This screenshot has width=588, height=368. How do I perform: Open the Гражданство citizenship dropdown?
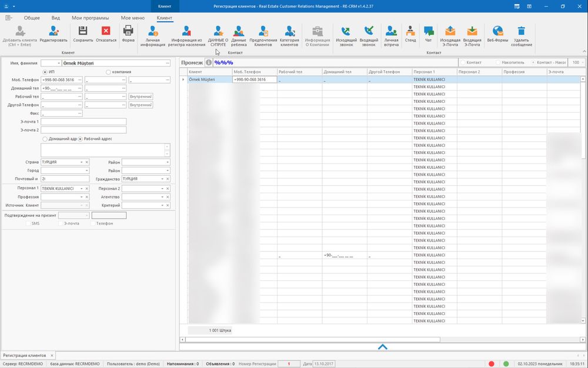click(x=162, y=179)
